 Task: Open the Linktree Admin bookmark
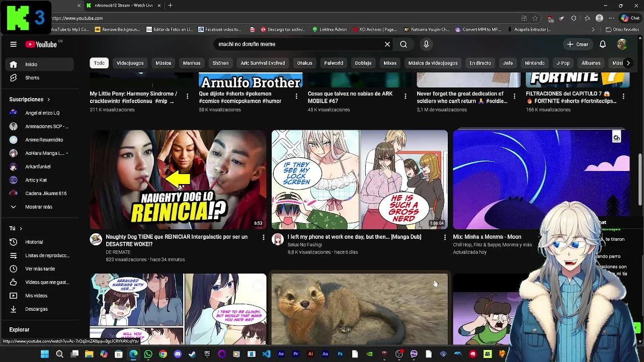tap(330, 30)
